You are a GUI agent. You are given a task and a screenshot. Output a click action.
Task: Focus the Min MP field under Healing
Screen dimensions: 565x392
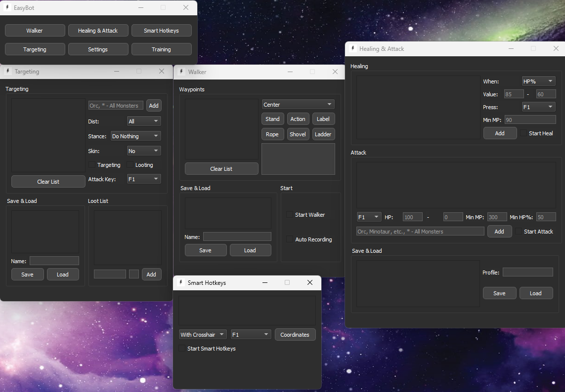530,119
